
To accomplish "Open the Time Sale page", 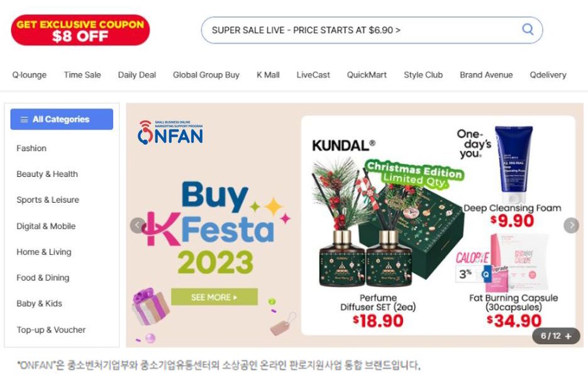I will point(82,74).
